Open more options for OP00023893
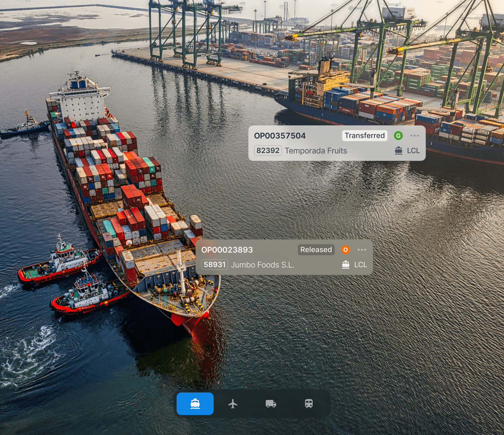The width and height of the screenshot is (504, 435). pos(362,250)
